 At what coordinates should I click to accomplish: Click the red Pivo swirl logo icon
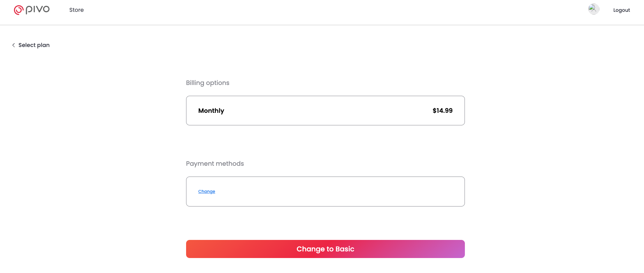tap(18, 10)
